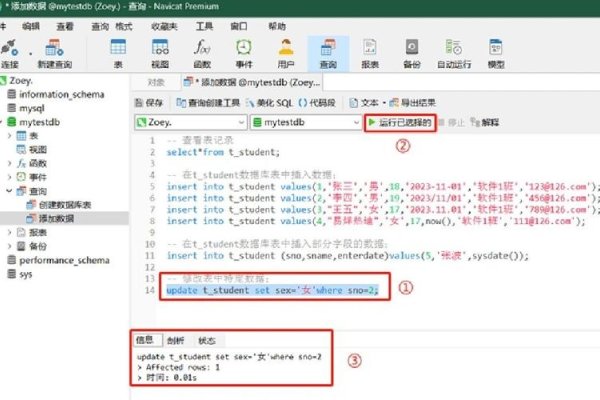Open the Tools (工具) menu
Viewport: 600px width, 400px height.
pyautogui.click(x=204, y=26)
